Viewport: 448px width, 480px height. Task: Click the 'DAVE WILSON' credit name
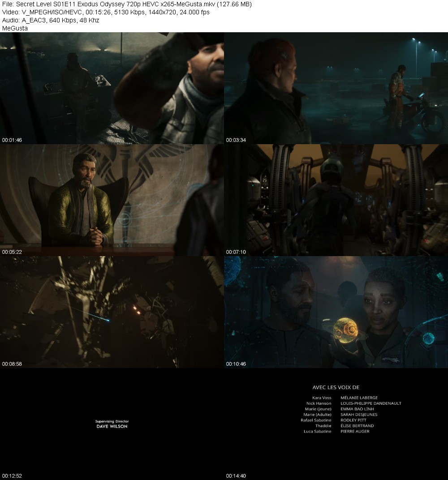[x=112, y=426]
